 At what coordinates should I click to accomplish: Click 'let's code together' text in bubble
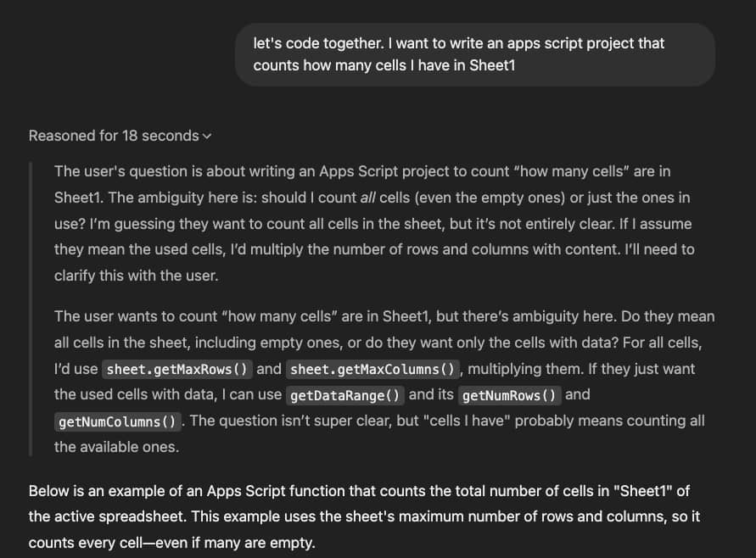pyautogui.click(x=314, y=42)
